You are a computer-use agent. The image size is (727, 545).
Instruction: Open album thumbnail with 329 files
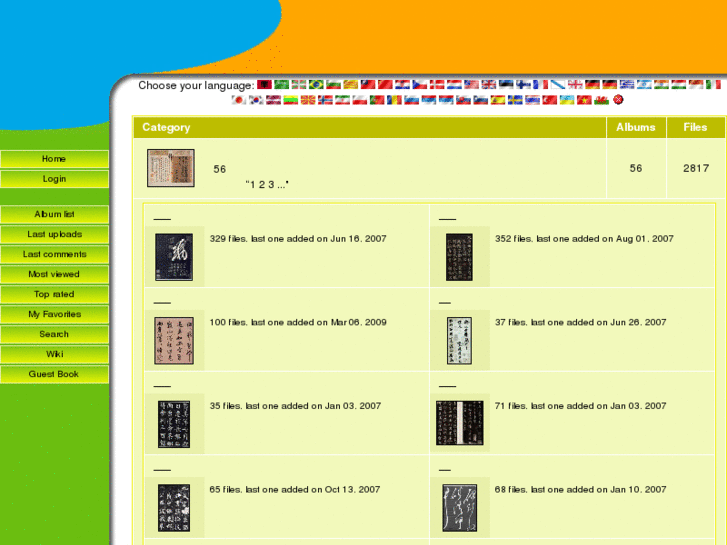174,257
